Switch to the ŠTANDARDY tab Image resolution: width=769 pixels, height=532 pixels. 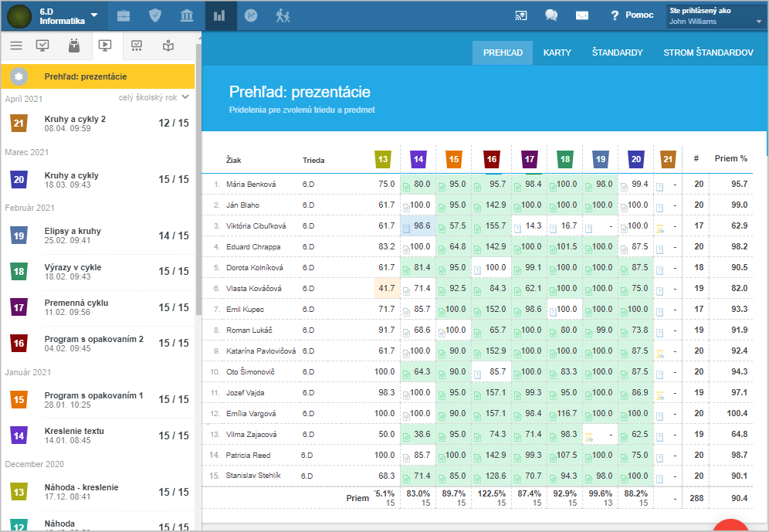point(617,53)
